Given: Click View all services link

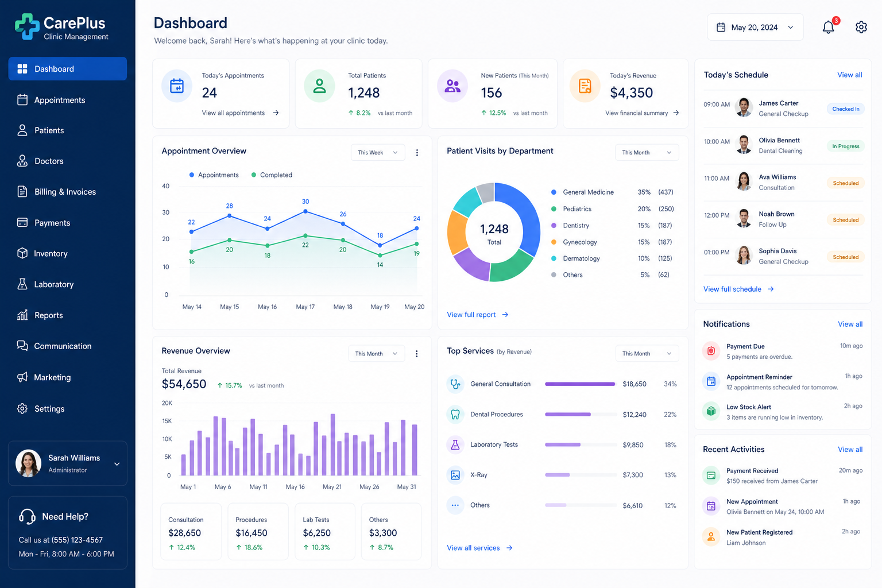Looking at the screenshot, I should [x=479, y=548].
